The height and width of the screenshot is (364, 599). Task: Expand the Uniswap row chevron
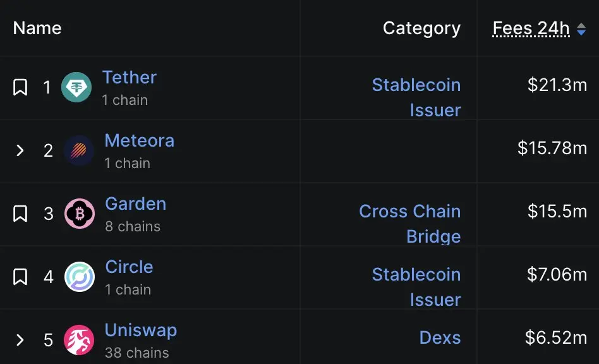[20, 340]
